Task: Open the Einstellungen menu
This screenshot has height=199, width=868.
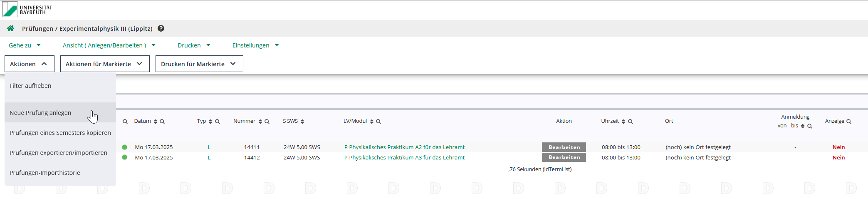Action: 255,45
